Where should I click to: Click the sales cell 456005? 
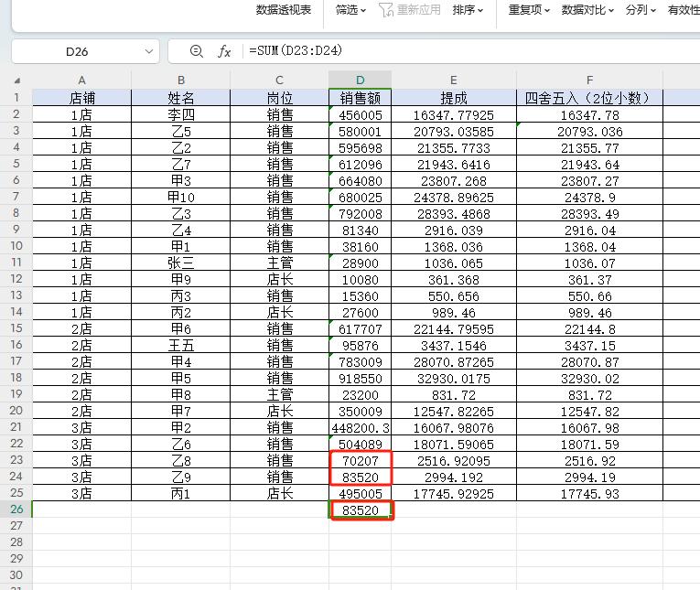click(x=361, y=115)
